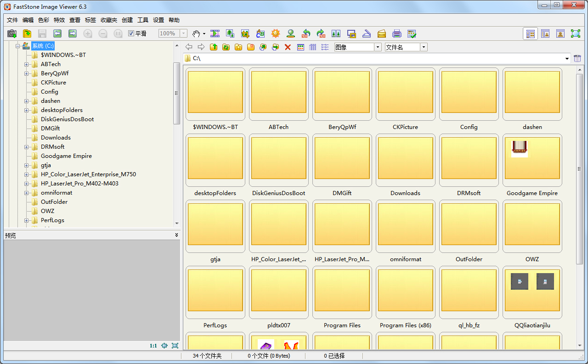
Task: Open the 色彩 menu
Action: click(44, 20)
